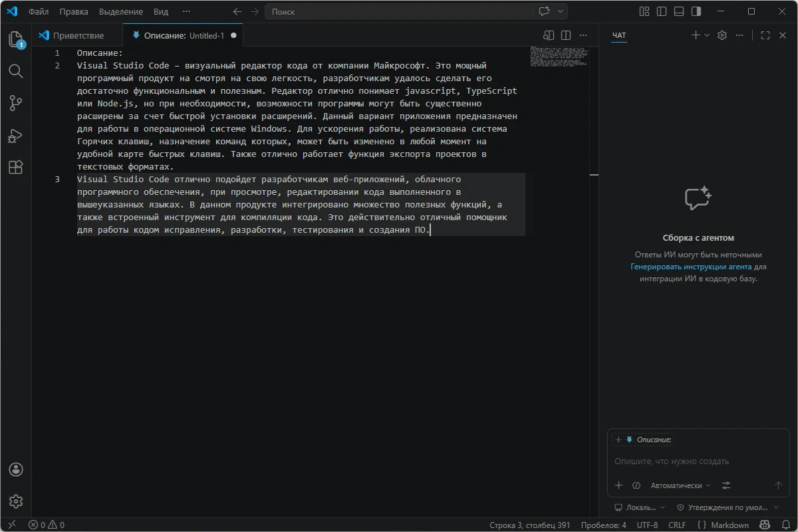Open the Автоматически model dropdown
The image size is (798, 532).
(681, 485)
